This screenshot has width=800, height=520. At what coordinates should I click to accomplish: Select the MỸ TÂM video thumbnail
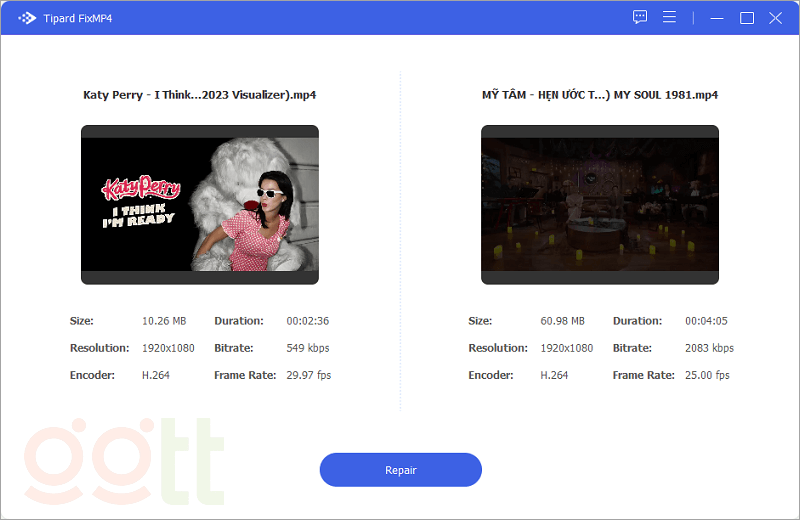600,205
